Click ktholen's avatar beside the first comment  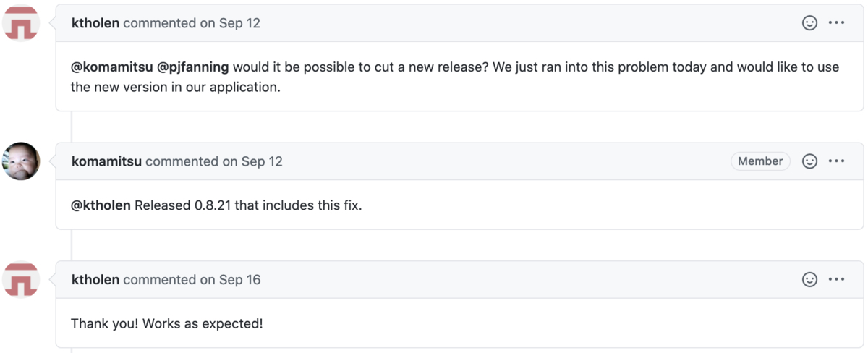pyautogui.click(x=21, y=23)
